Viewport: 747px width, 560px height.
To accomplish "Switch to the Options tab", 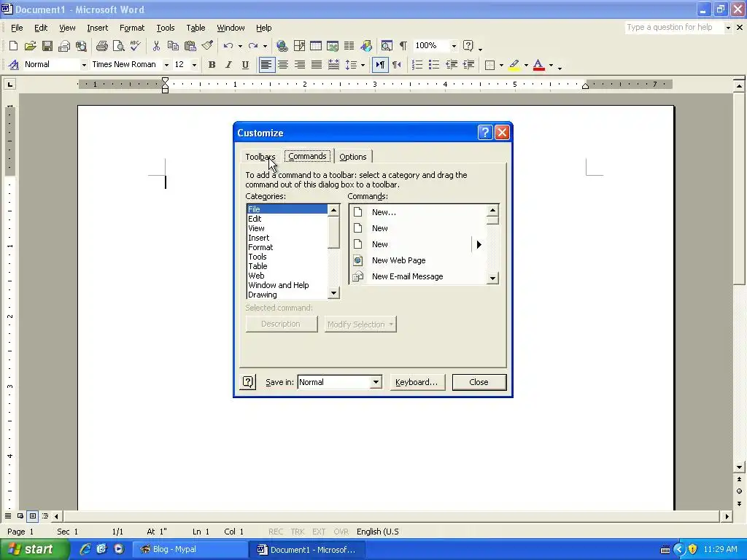I will point(353,157).
